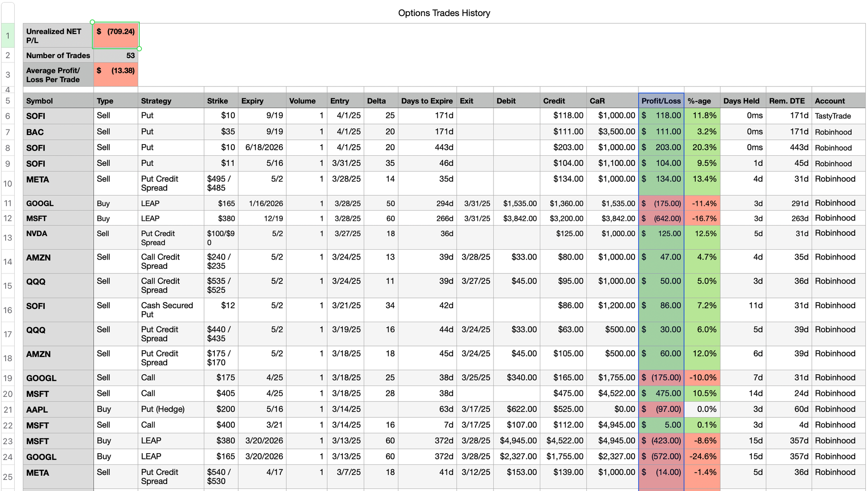Viewport: 868px width, 491px height.
Task: Select the '1/16/2026' expiry cell
Action: 262,203
